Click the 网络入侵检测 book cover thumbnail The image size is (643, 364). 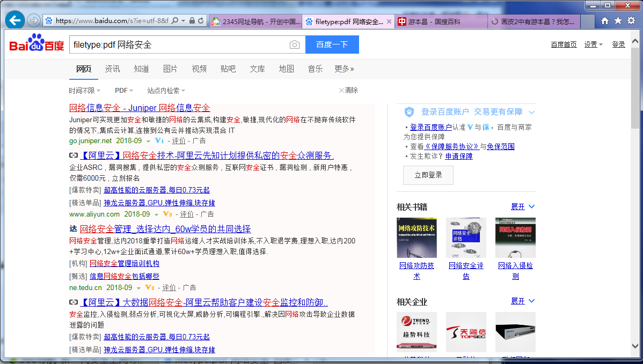[515, 237]
